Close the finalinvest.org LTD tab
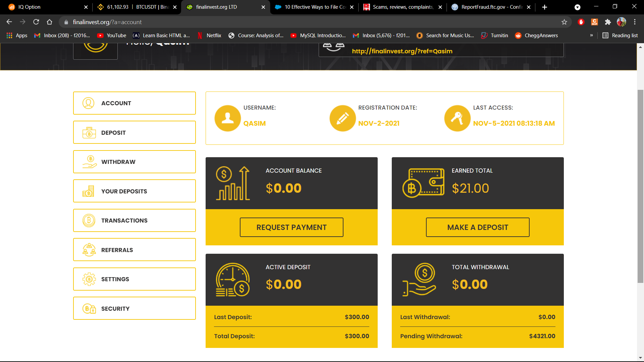This screenshot has width=644, height=362. (263, 7)
